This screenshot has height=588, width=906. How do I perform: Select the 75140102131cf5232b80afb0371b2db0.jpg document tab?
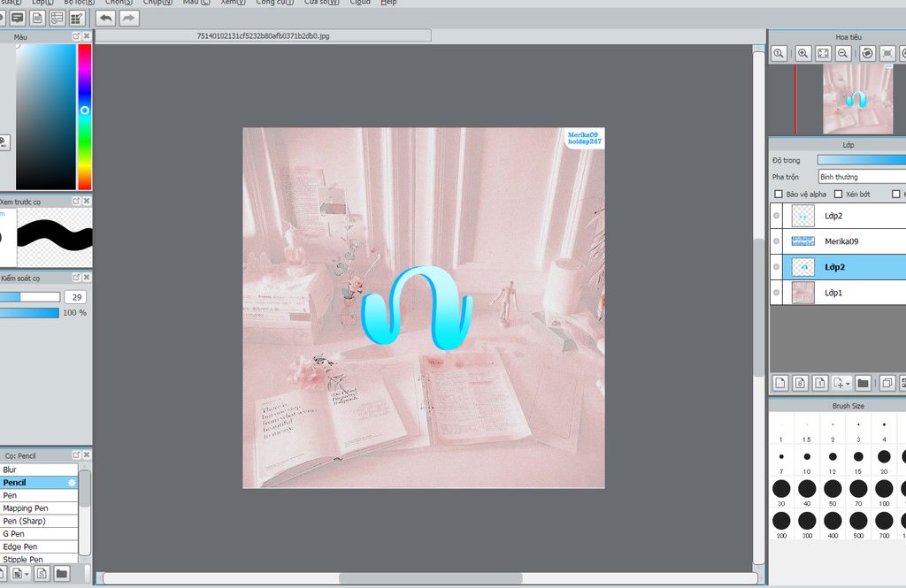click(x=264, y=36)
